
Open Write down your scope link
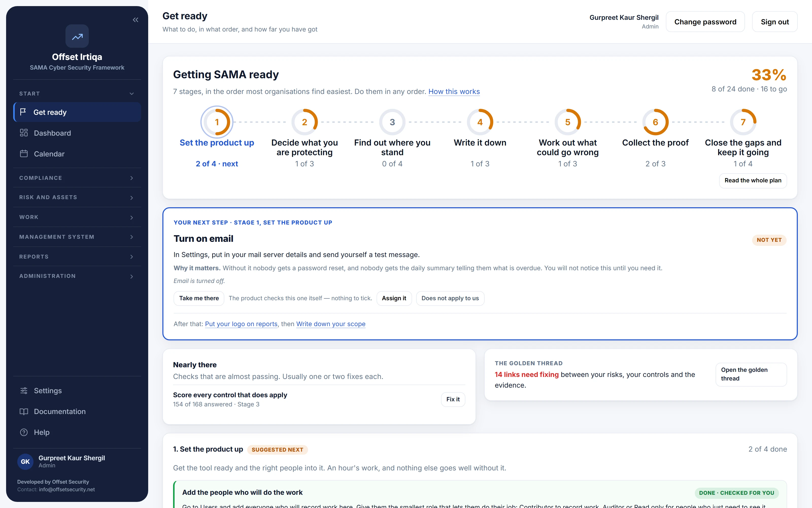point(330,324)
